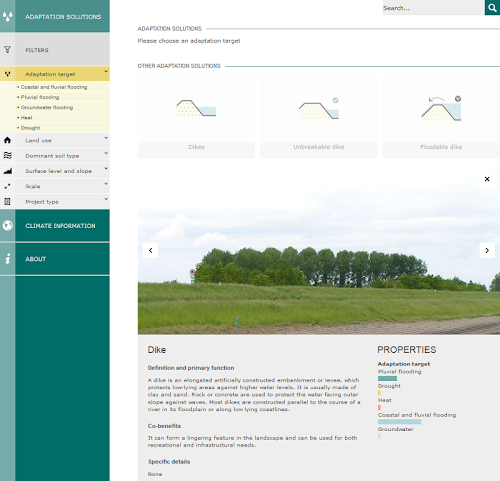
Task: Open the Unbreakable dike solution card
Action: (319, 116)
